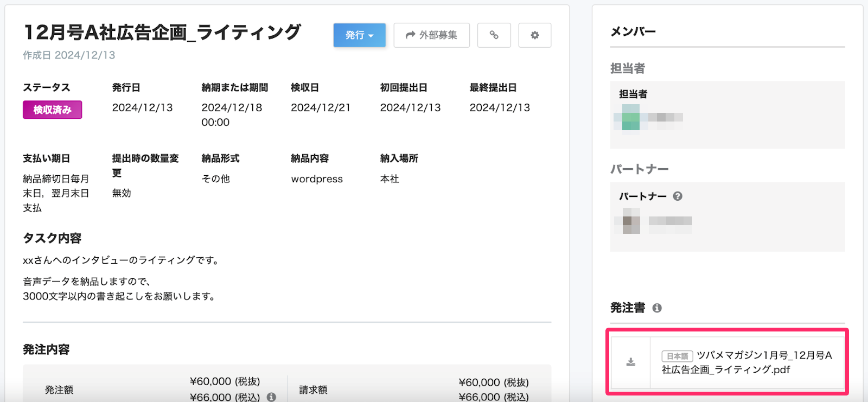Click the 検収済み status badge
Image resolution: width=868 pixels, height=402 pixels.
tap(52, 110)
